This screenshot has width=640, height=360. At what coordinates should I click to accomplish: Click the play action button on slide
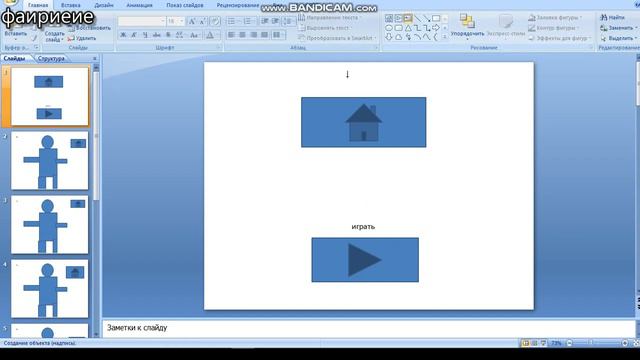coord(365,260)
